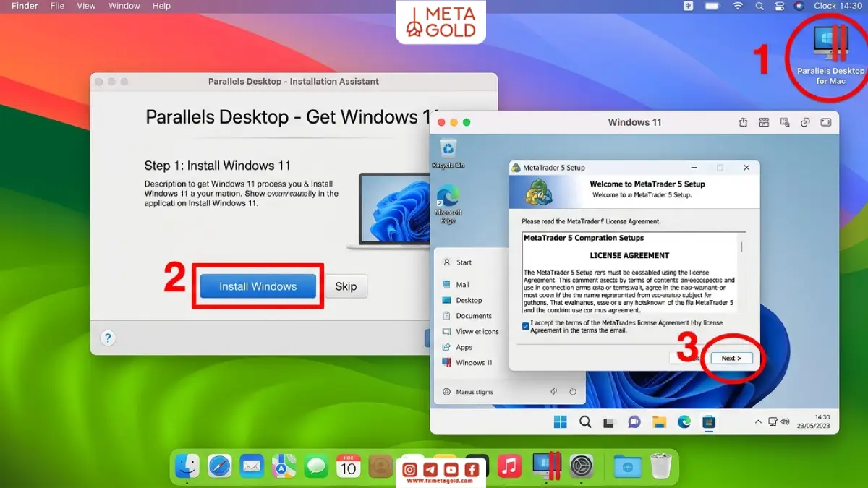Click the Spotlight search icon in menu bar
Screen dimensions: 868x488
pos(759,6)
